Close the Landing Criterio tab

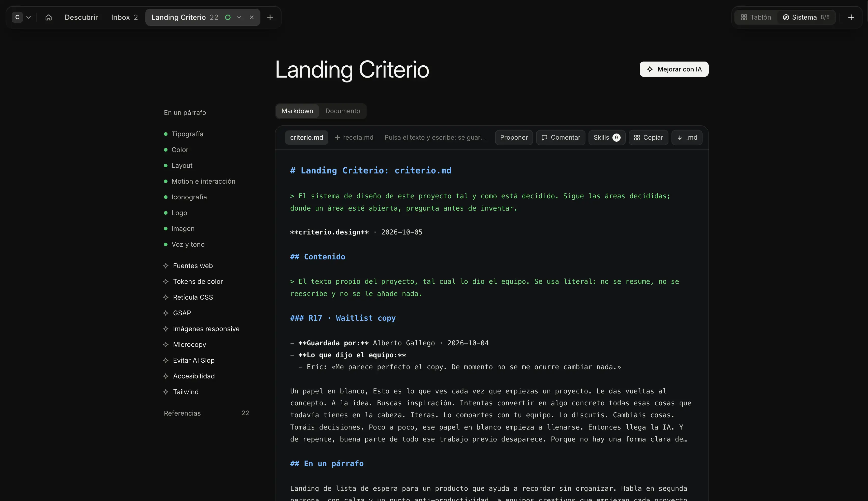252,17
